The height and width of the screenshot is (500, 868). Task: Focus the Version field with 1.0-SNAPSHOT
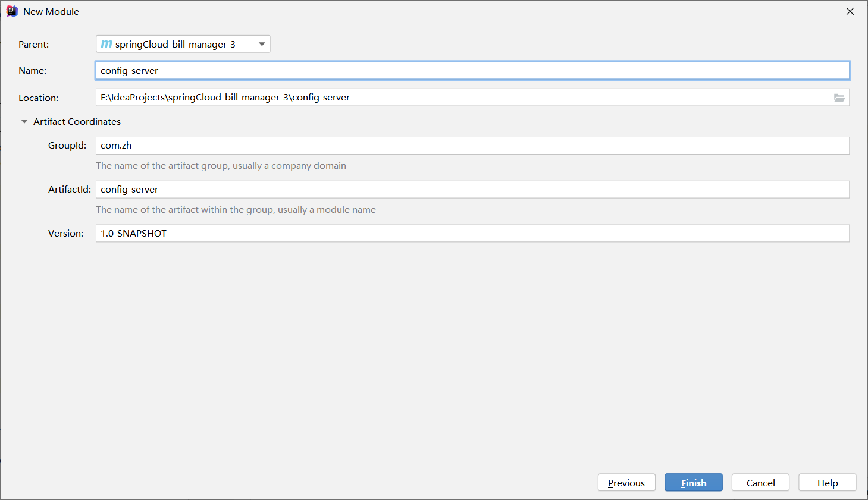472,234
